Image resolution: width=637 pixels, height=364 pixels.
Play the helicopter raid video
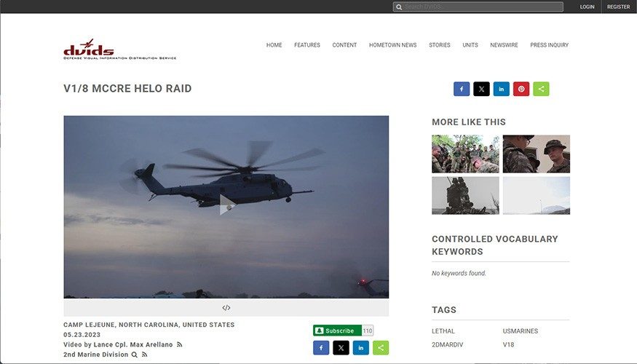coord(226,205)
